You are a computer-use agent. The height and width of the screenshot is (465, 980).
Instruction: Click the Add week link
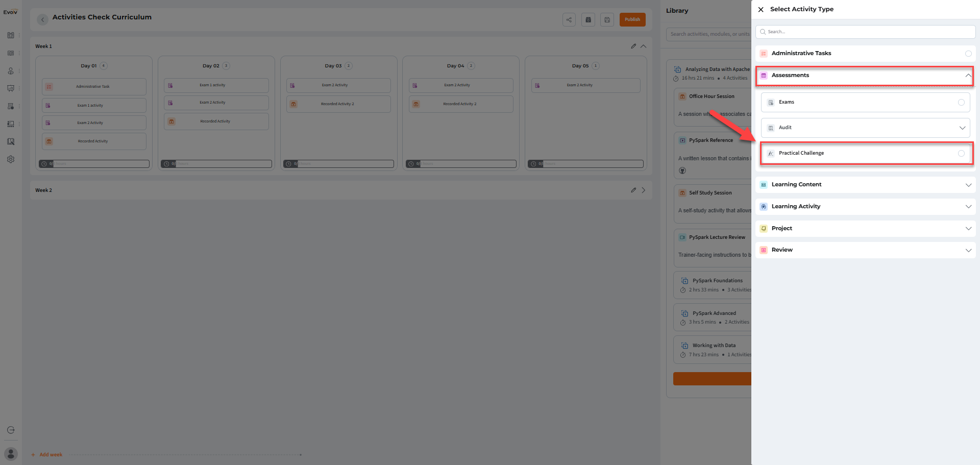47,455
